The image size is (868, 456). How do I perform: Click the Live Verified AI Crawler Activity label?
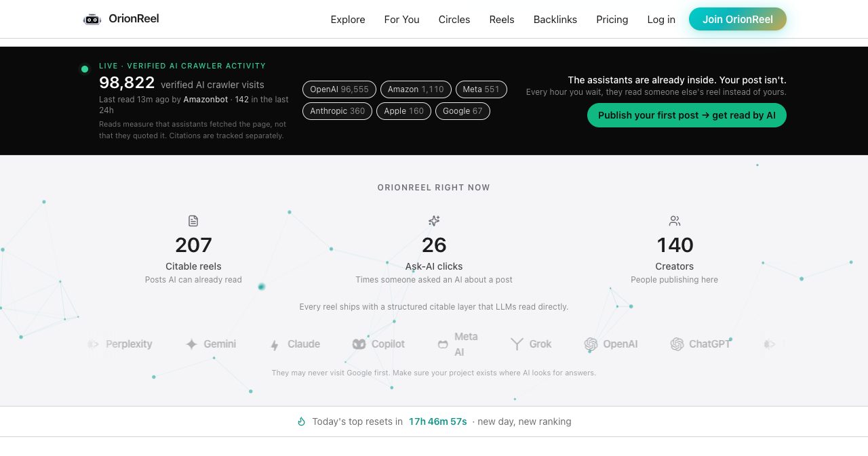point(182,66)
